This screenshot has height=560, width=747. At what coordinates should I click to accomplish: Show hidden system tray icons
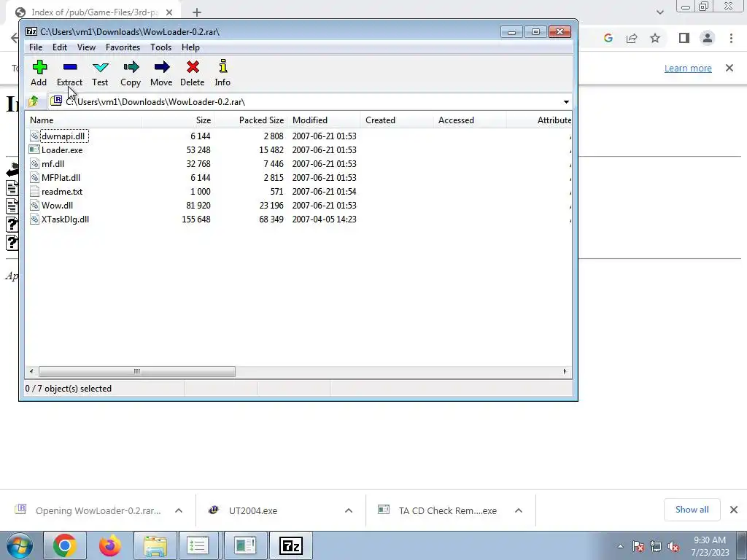(620, 546)
